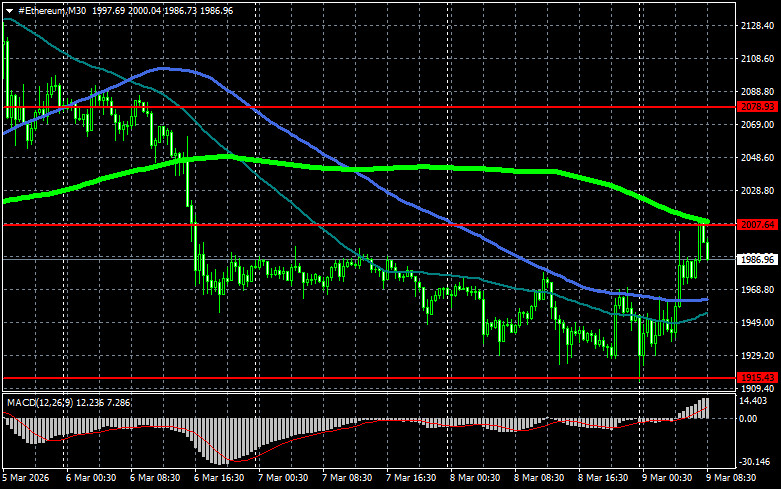Click the 1968.80 price scale value
The image size is (781, 489).
[758, 289]
